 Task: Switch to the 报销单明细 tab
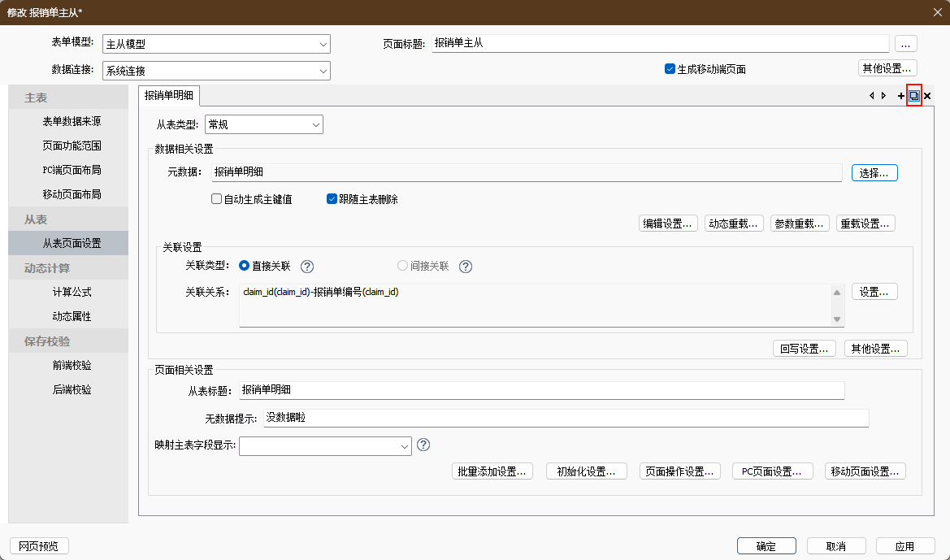[x=169, y=96]
